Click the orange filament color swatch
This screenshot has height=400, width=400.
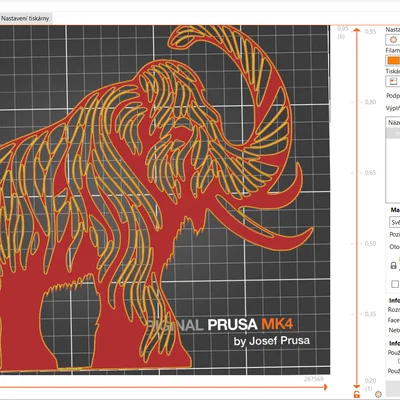[393, 61]
